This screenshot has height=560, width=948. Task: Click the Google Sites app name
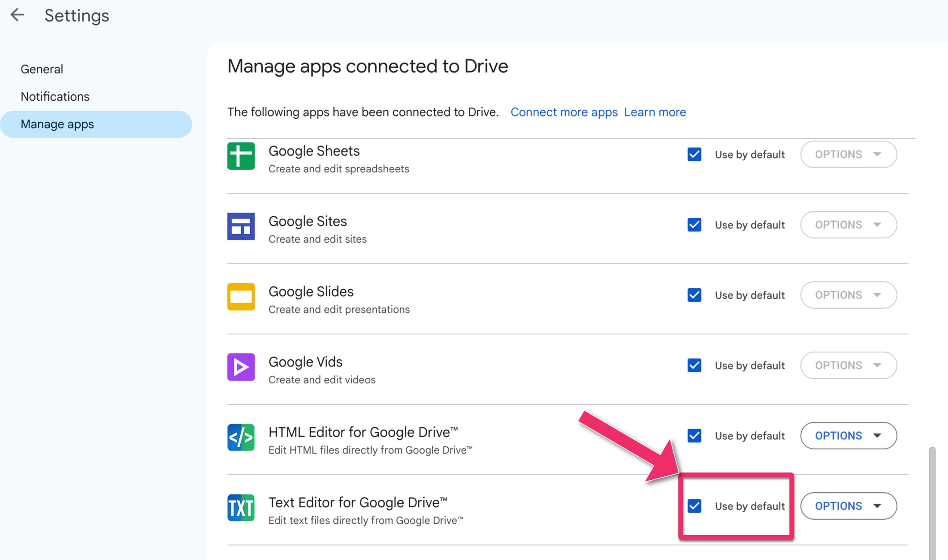click(308, 221)
